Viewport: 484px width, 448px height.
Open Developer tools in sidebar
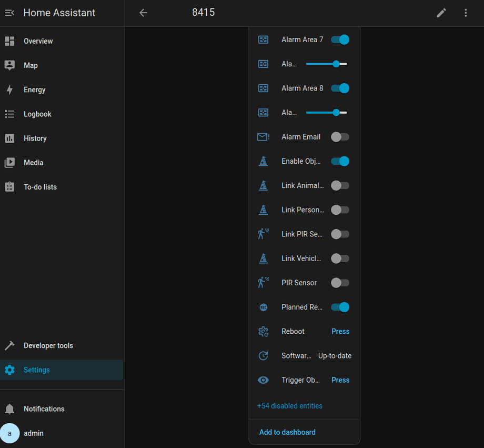(48, 346)
